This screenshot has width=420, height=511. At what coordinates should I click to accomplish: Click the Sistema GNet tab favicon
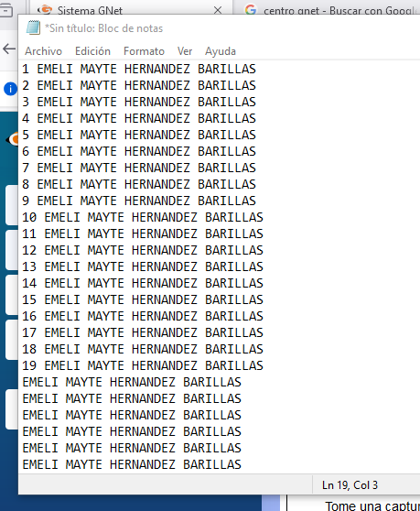[45, 10]
